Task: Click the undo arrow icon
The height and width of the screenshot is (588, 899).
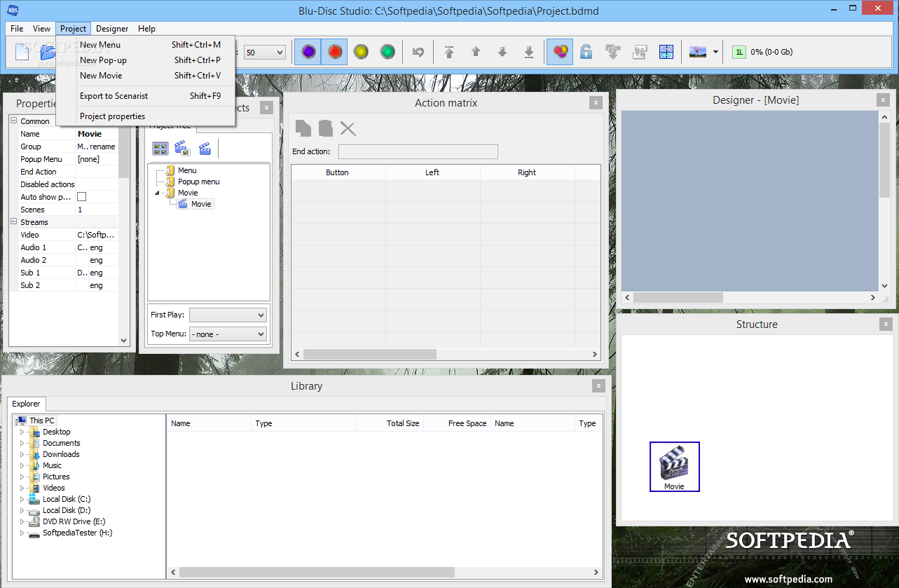Action: 418,52
